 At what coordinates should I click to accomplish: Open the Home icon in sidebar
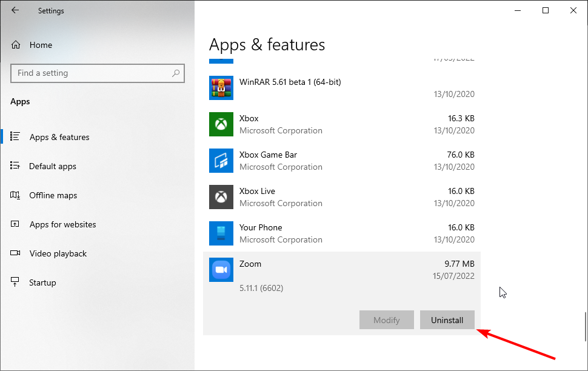[x=16, y=45]
